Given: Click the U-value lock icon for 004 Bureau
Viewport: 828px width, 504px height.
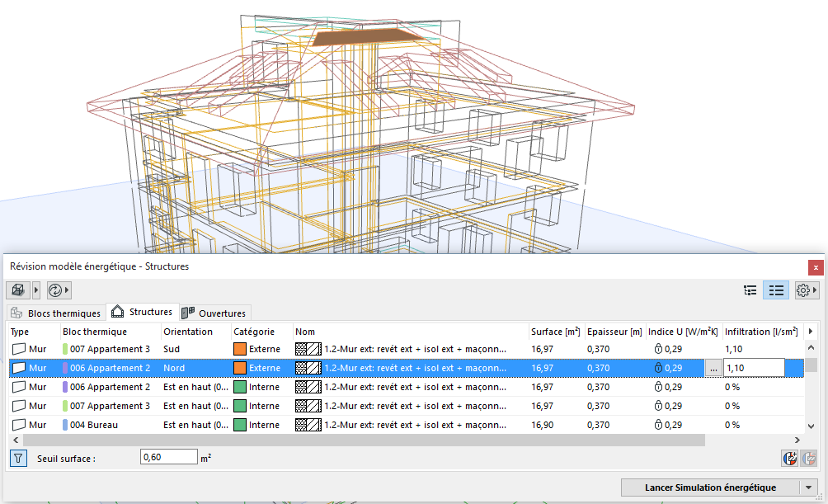Looking at the screenshot, I should pos(658,425).
